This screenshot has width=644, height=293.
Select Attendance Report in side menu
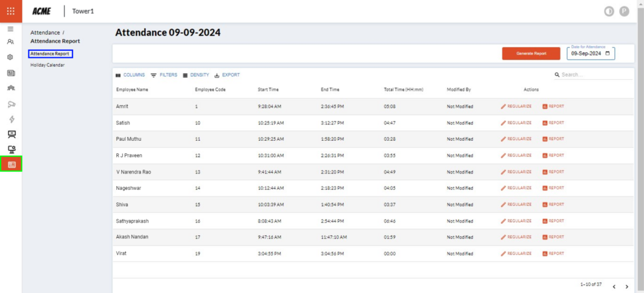50,54
